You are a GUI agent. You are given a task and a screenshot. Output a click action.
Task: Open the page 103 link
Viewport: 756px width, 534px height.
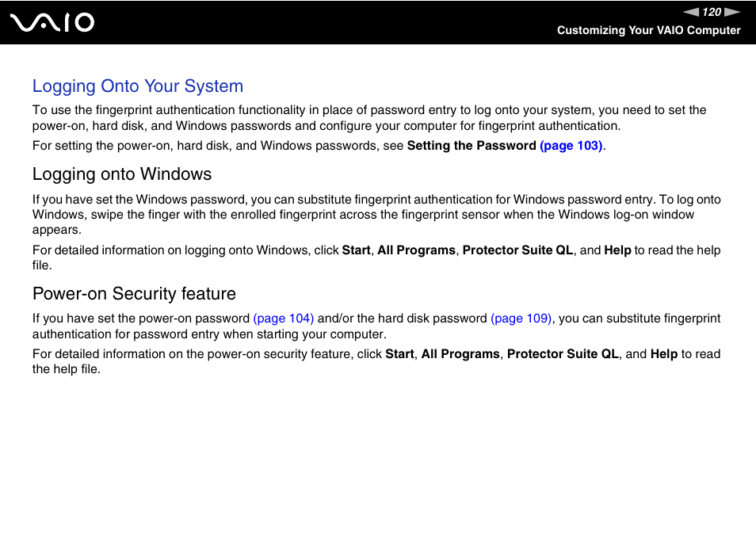571,146
